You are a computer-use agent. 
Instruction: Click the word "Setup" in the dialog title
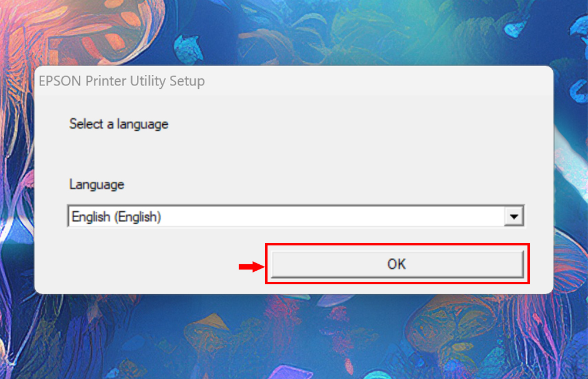coord(186,81)
